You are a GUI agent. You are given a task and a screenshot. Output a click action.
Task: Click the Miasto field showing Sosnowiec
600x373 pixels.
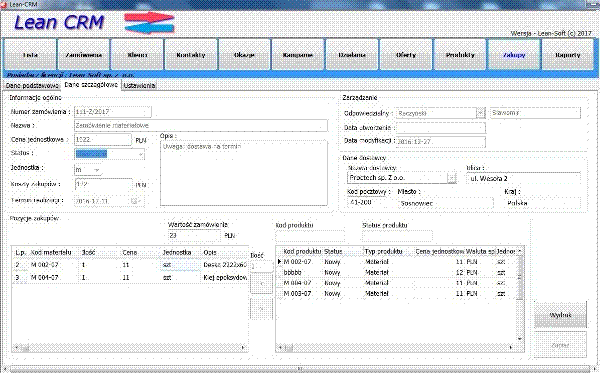tap(446, 203)
